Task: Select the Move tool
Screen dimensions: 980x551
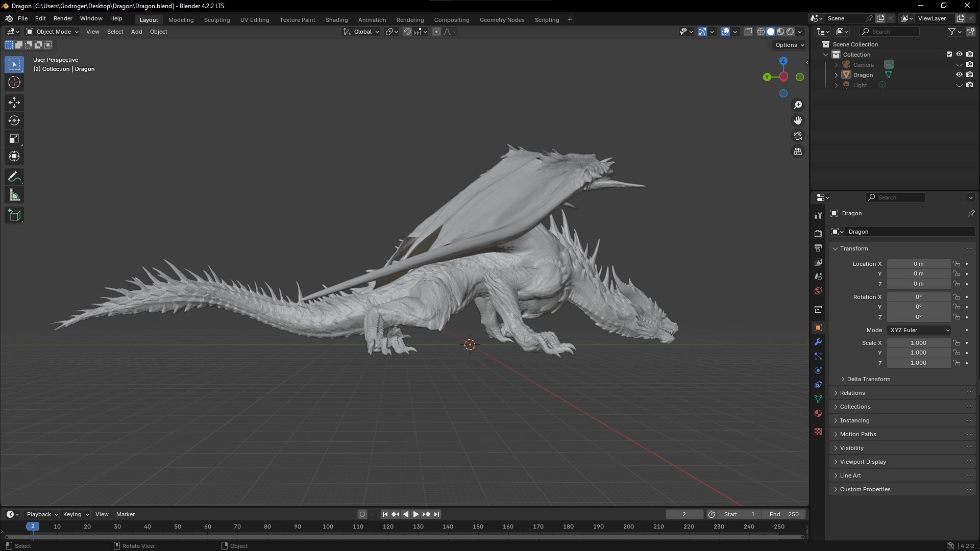Action: [x=14, y=103]
